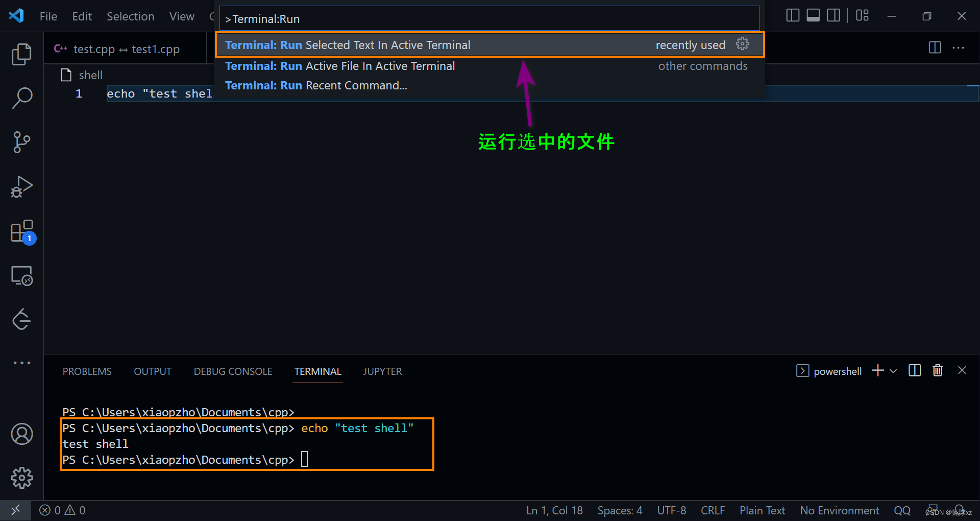This screenshot has width=980, height=521.
Task: Click the terminal prompt cursor line
Action: tap(185, 460)
